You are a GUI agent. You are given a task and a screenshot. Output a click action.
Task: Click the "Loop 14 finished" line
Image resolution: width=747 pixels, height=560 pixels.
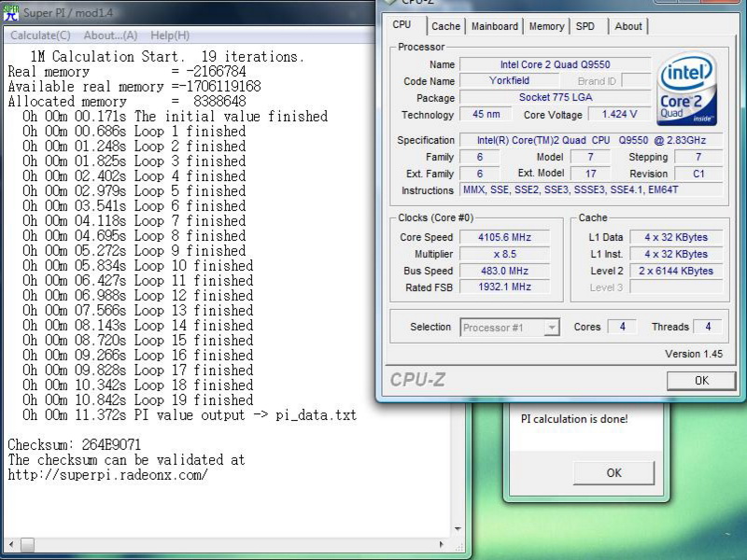(x=137, y=325)
